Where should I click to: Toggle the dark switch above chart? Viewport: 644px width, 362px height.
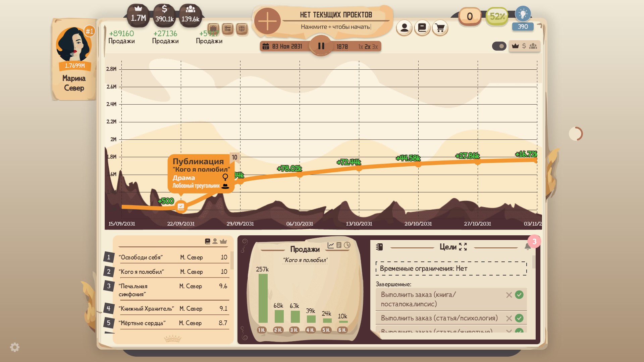[499, 46]
